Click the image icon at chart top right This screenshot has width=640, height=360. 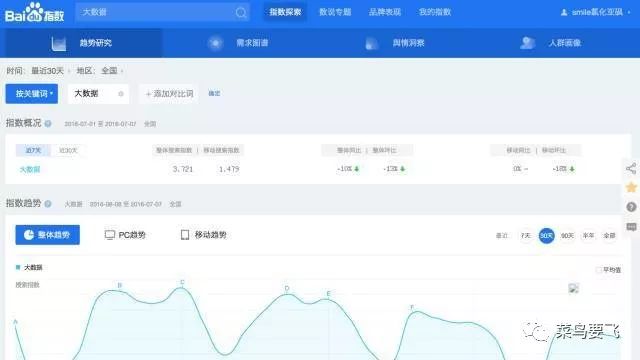[x=573, y=289]
